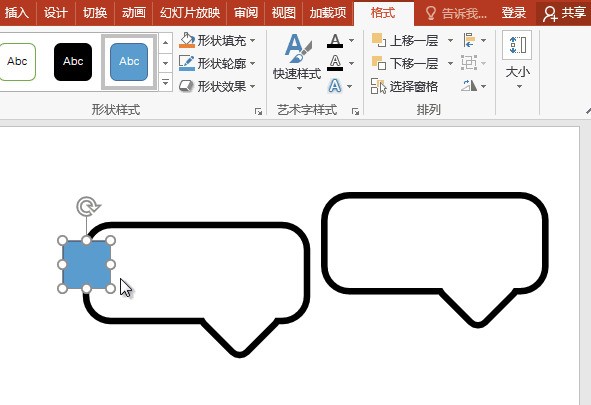Expand the 下移一层 send backward dropdown arrow

point(450,63)
